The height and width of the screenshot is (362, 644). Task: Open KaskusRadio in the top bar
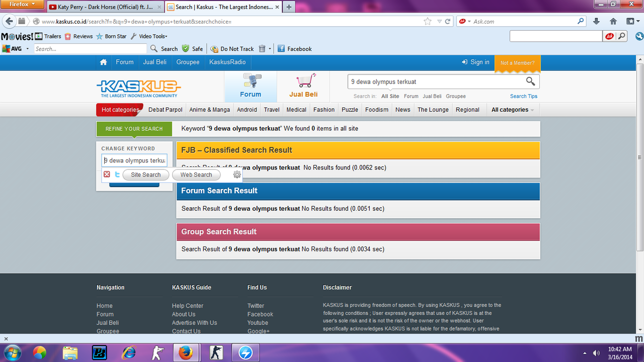[227, 62]
